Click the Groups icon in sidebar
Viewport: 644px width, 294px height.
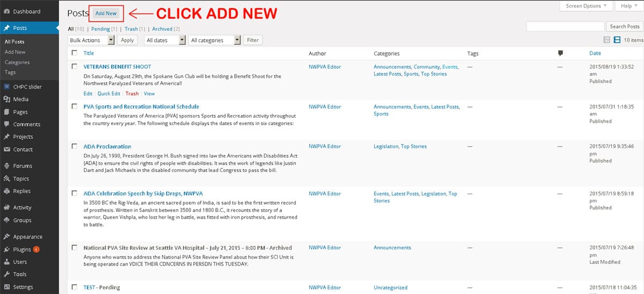(6, 220)
